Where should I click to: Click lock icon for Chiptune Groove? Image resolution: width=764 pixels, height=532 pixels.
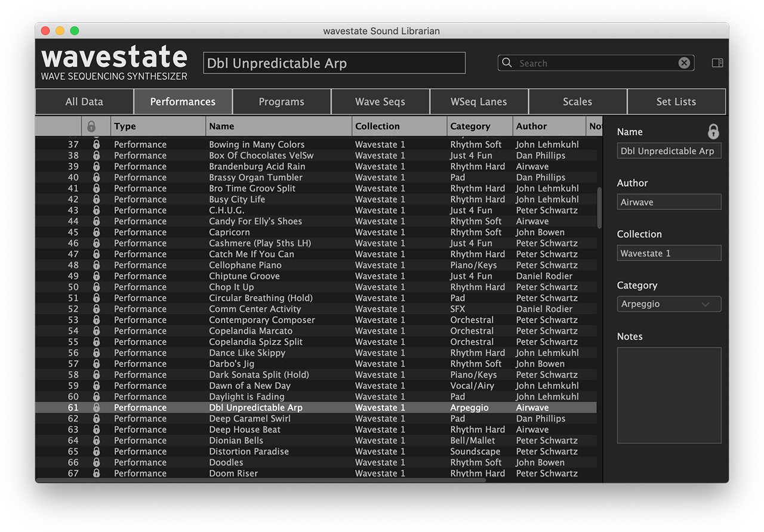[x=96, y=276]
